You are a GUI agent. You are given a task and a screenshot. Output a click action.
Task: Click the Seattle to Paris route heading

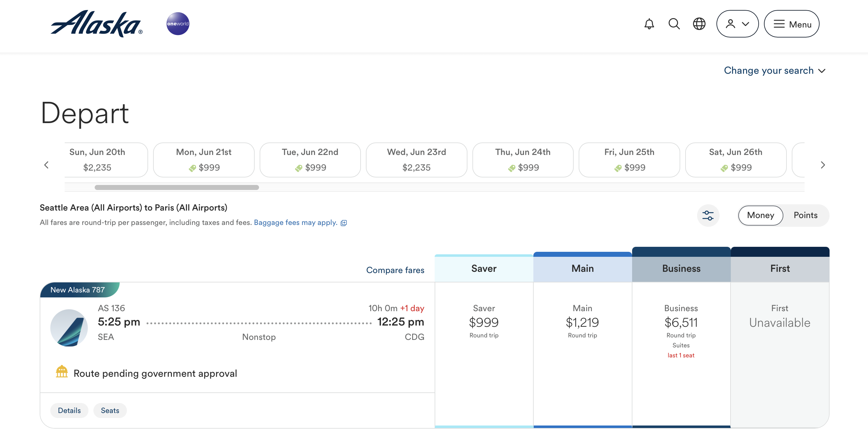(x=133, y=207)
